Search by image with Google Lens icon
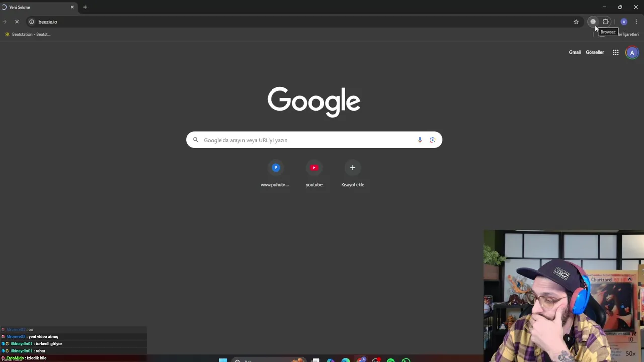Screen dimensions: 644x362 [x=432, y=140]
